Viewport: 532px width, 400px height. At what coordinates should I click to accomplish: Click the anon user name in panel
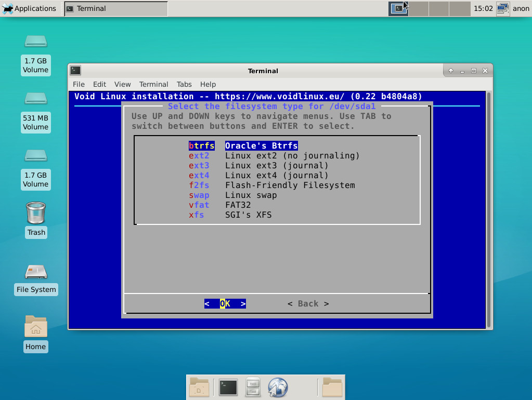click(521, 8)
